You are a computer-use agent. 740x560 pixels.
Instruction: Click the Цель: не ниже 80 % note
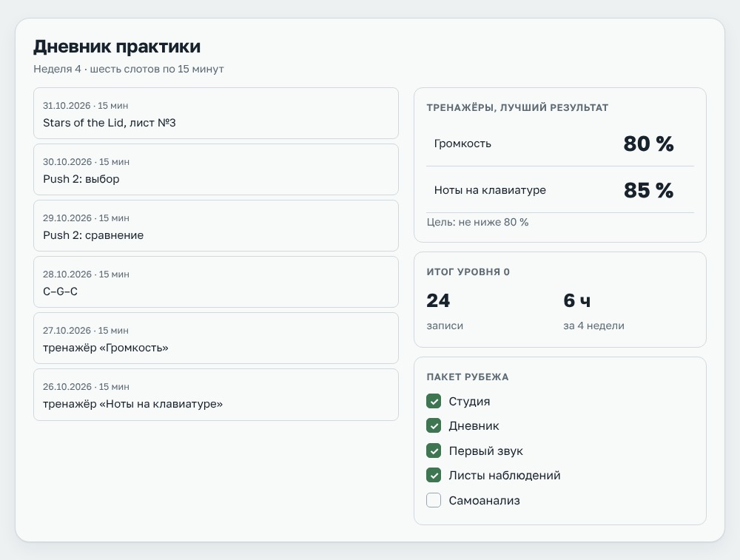coord(477,222)
